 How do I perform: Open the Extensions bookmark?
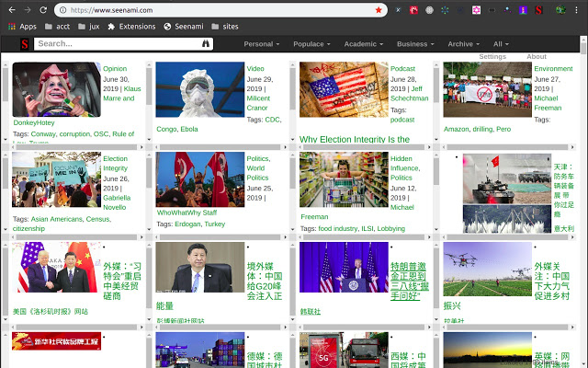point(131,27)
